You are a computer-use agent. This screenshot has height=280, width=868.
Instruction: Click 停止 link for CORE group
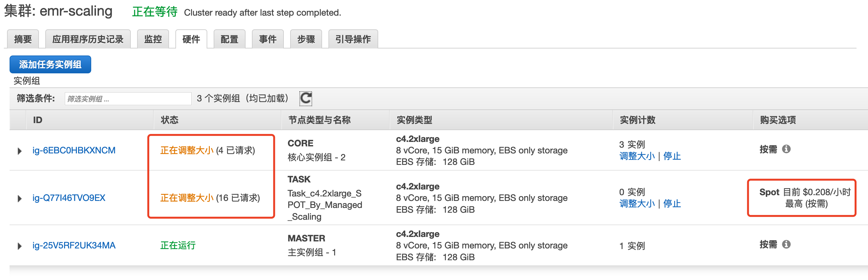click(672, 156)
